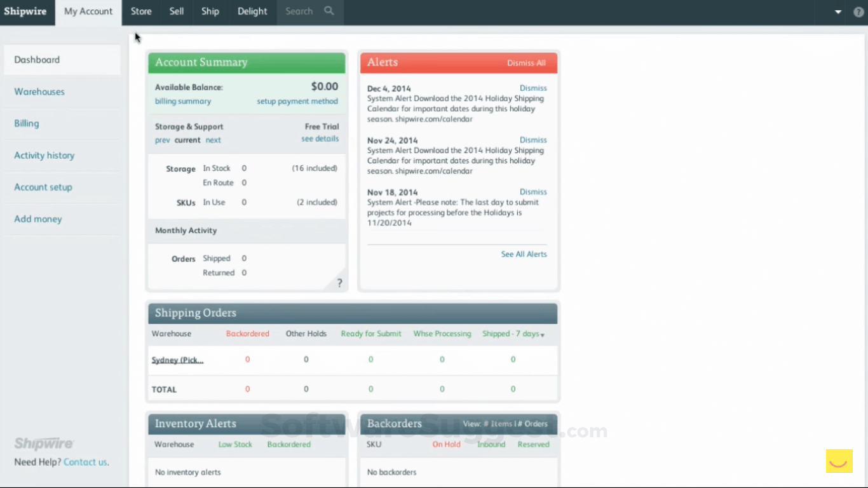Navigate to Add money in sidebar
The image size is (868, 488).
pos(37,219)
